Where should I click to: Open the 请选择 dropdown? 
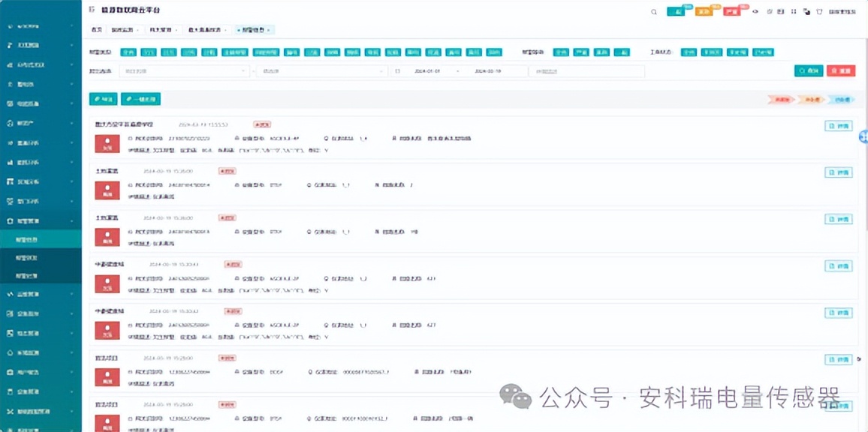[322, 71]
